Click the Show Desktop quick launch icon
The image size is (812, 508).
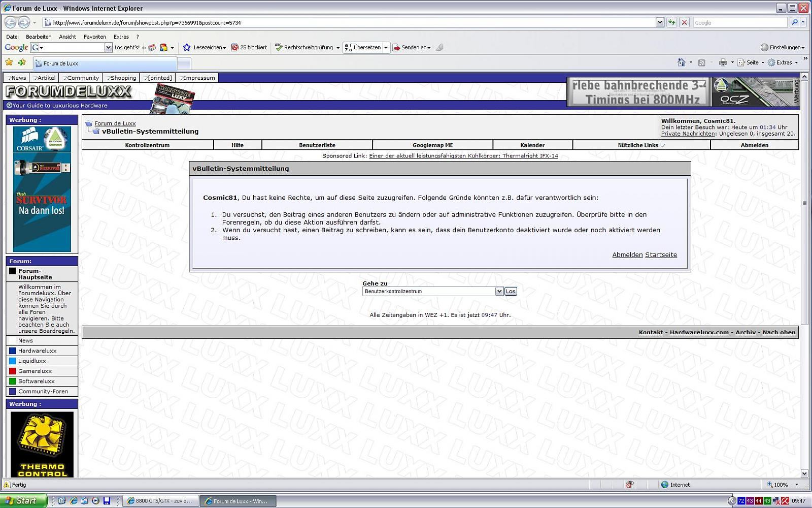pos(62,501)
